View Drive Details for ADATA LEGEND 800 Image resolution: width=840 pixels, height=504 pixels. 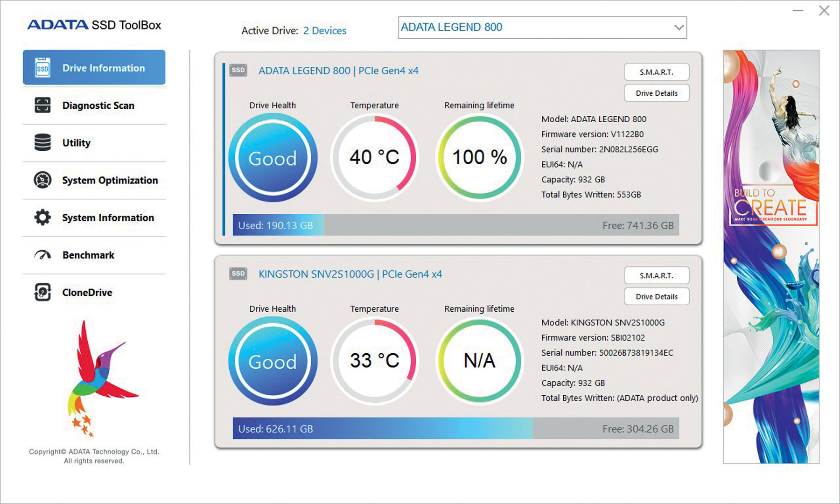(x=656, y=93)
